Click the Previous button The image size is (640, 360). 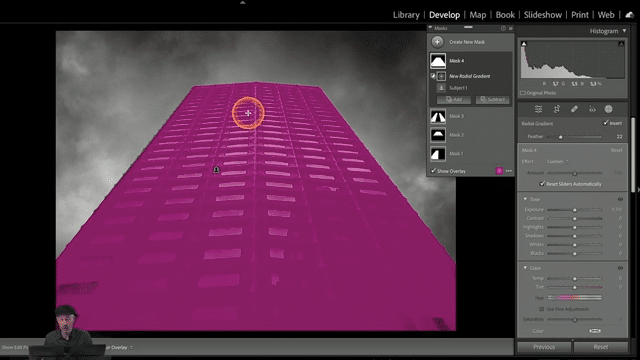pyautogui.click(x=544, y=347)
